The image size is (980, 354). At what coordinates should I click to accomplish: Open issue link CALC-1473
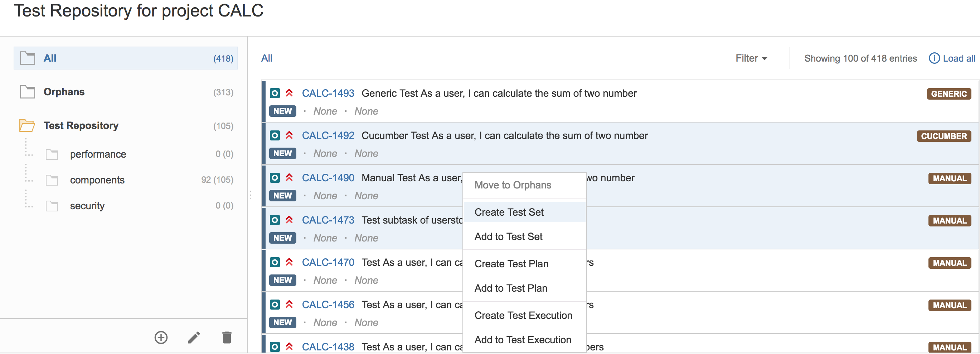point(328,220)
